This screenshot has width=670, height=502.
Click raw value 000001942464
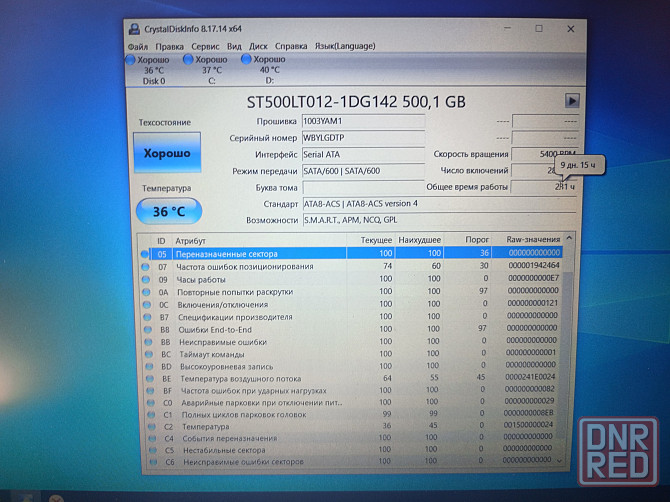(x=533, y=265)
